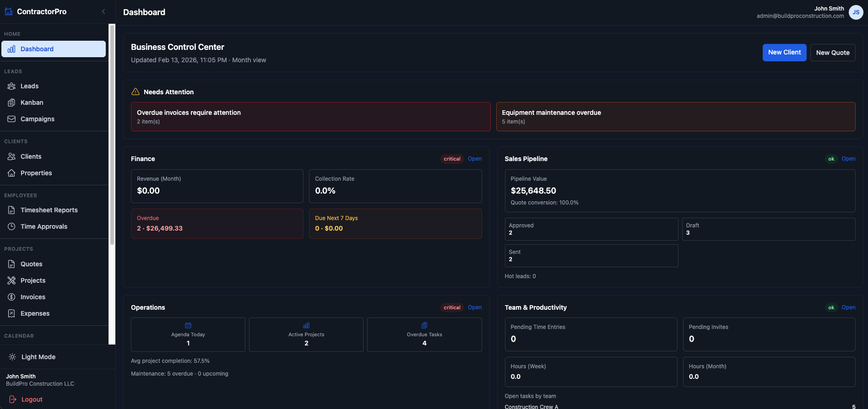Log out using the Logout label
868x409 pixels.
32,399
